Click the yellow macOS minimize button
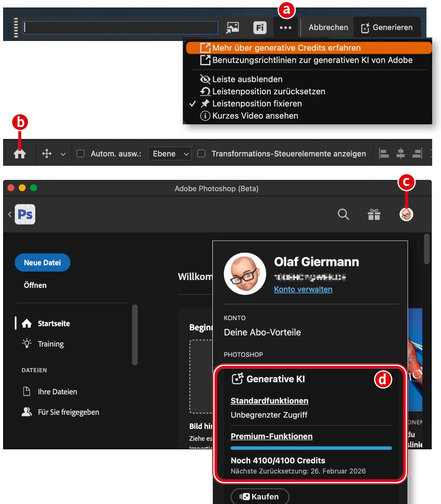441x504 pixels. [22, 188]
